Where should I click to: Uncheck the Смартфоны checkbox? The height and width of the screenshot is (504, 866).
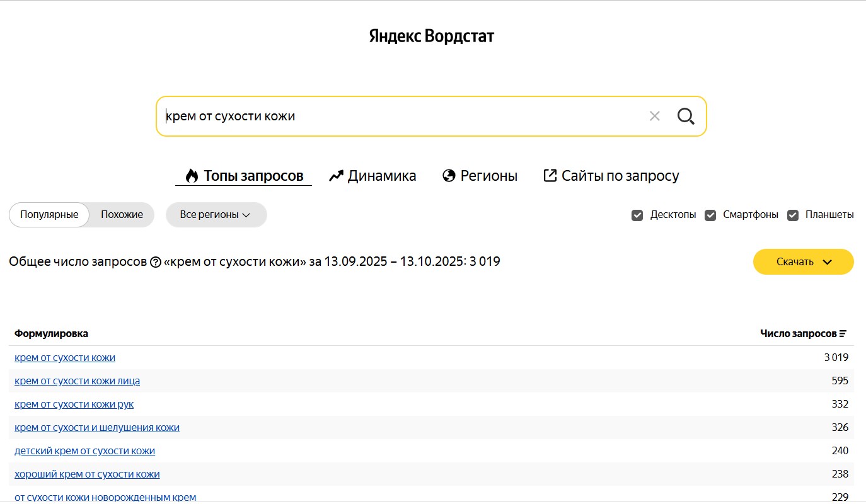tap(710, 215)
